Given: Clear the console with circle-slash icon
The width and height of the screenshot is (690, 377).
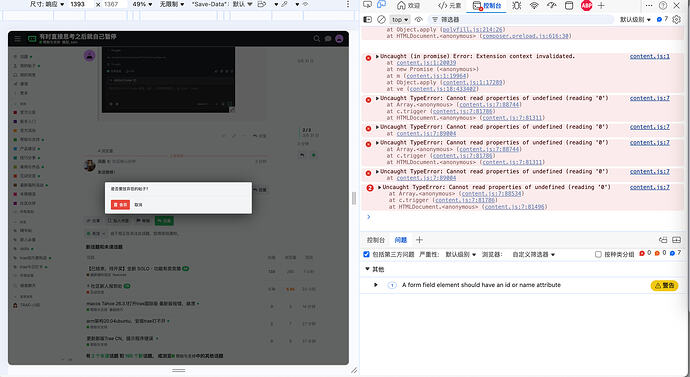Looking at the screenshot, I should [x=382, y=19].
